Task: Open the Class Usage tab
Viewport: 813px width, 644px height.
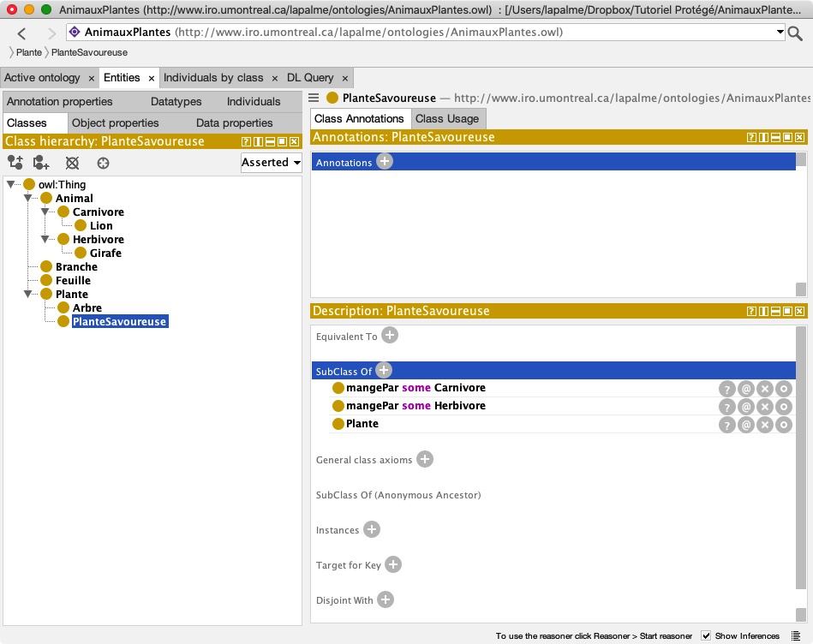Action: tap(447, 119)
